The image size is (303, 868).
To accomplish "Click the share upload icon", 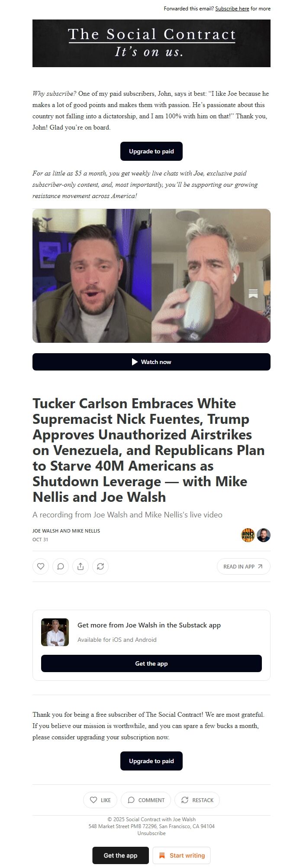I will (x=81, y=566).
